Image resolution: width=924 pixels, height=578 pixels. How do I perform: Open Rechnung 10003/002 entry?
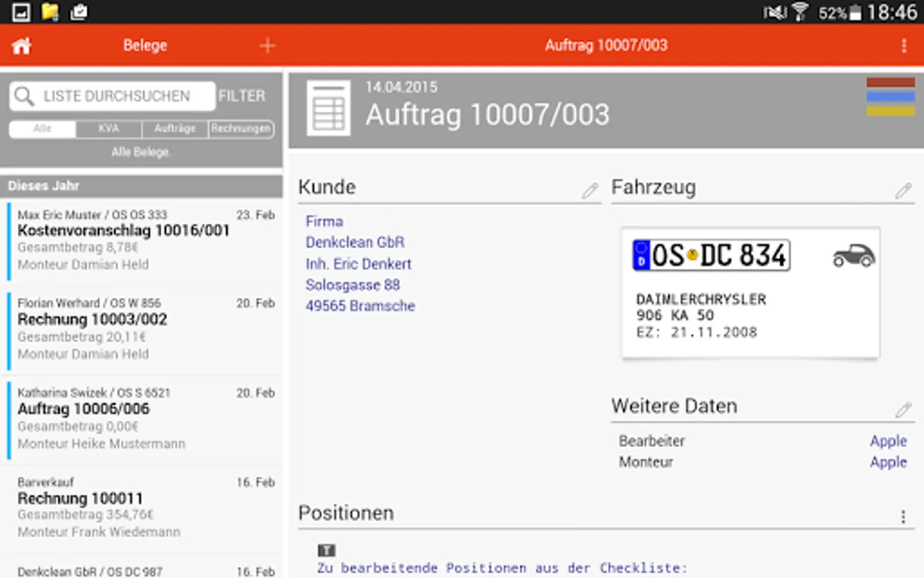coord(141,329)
